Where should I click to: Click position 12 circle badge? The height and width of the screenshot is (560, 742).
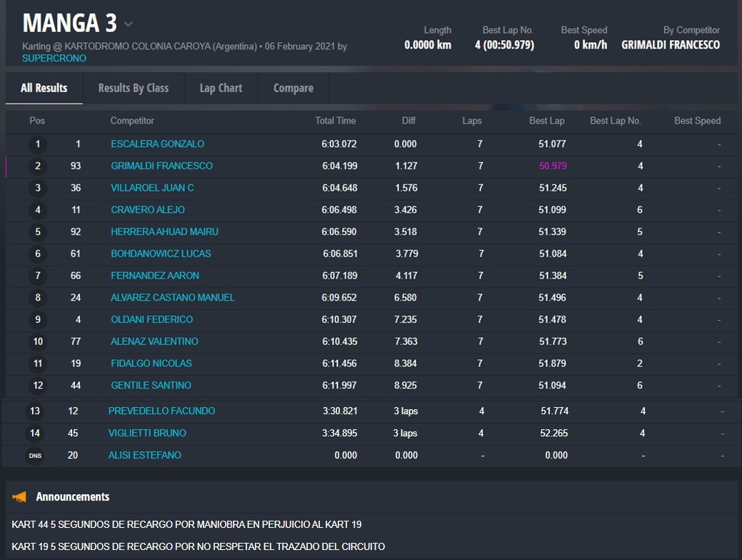[38, 386]
